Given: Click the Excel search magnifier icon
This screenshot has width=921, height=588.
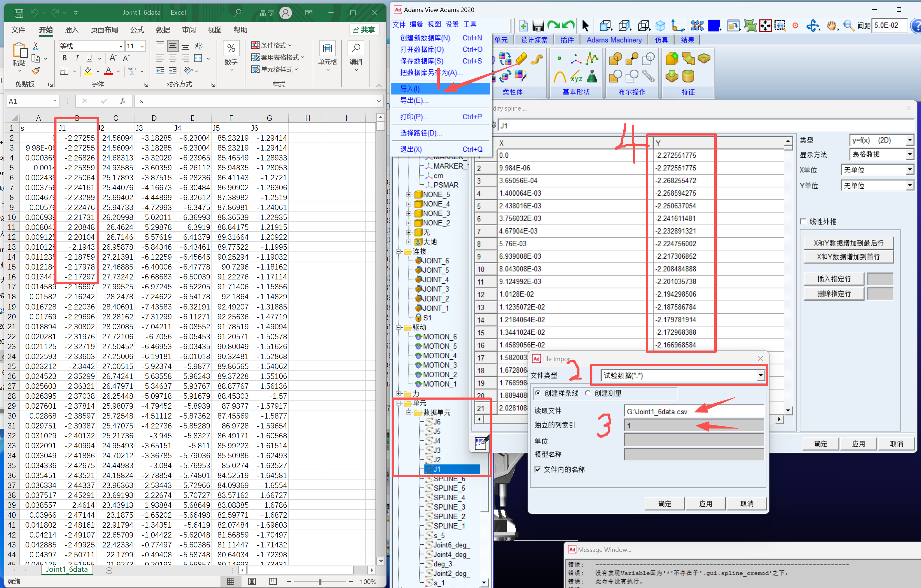Looking at the screenshot, I should click(238, 13).
